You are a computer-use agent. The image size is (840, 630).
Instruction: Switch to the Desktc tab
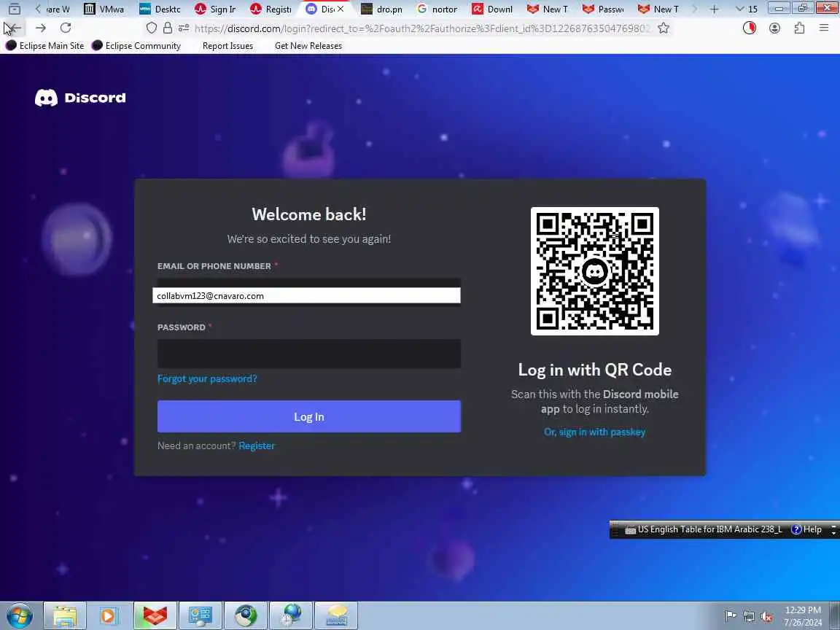coord(160,9)
